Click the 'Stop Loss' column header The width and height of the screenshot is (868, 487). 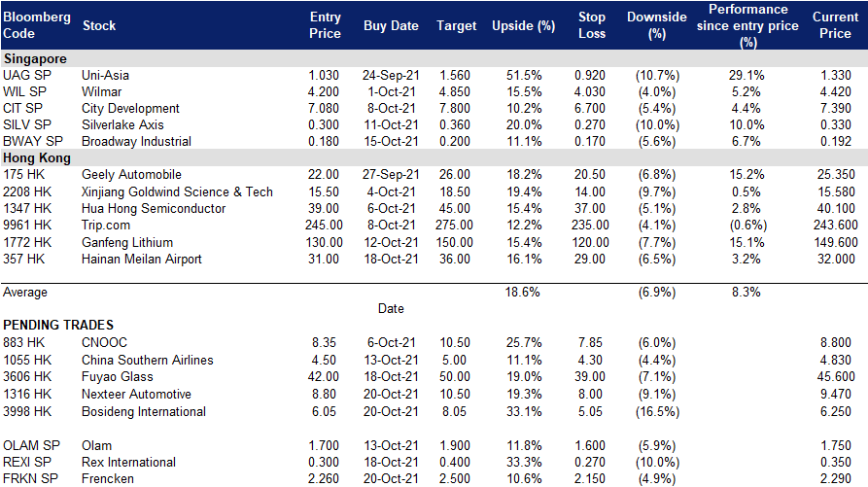pos(592,25)
